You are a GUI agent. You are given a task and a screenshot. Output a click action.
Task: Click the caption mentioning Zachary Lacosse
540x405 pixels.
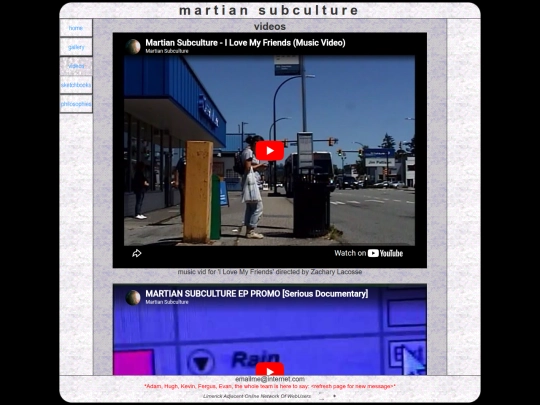[x=270, y=272]
